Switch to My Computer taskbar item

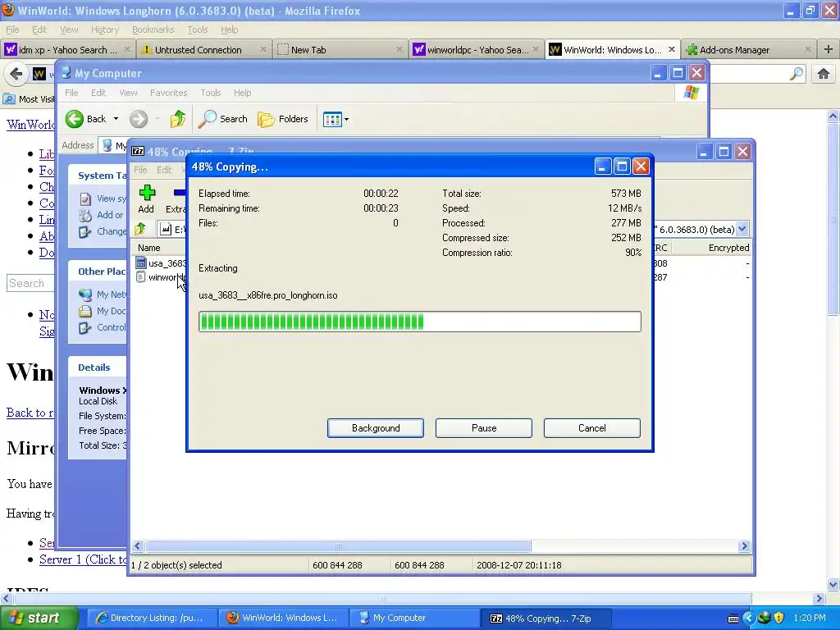414,619
